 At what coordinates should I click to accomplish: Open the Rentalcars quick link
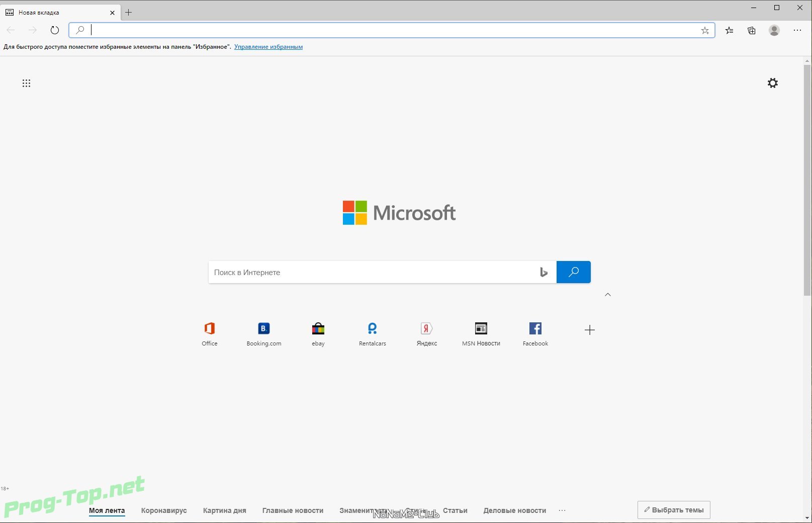(373, 334)
